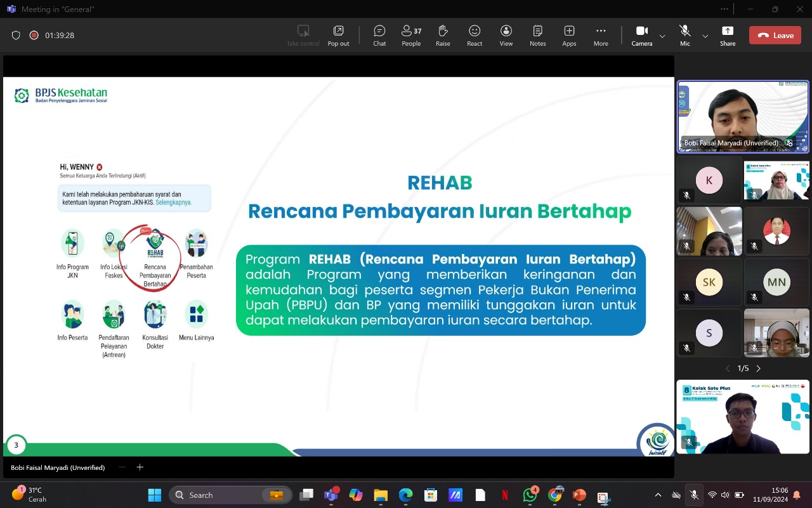Open the Apps menu
Image resolution: width=812 pixels, height=508 pixels.
click(569, 36)
